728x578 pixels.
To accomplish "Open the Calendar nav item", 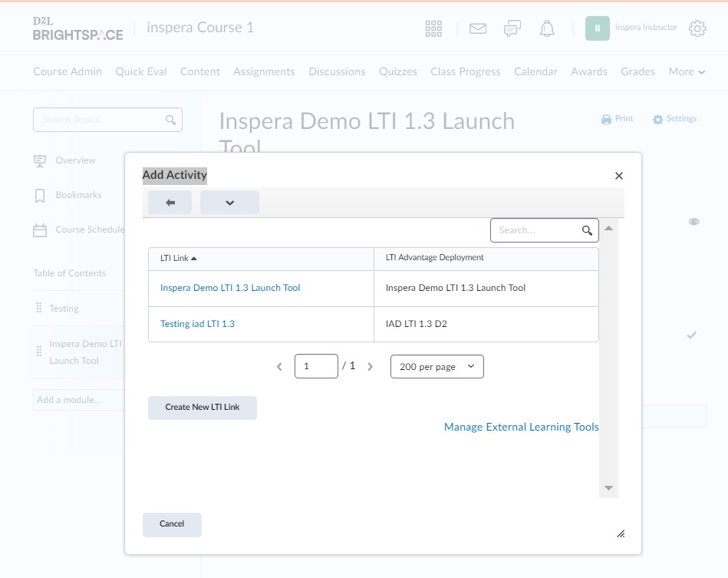I will coord(535,72).
